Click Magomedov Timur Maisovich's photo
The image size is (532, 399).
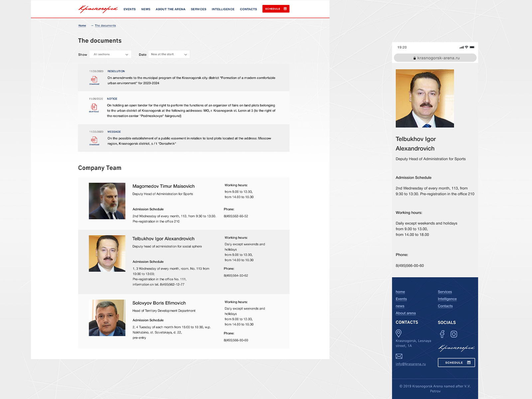[x=107, y=201]
